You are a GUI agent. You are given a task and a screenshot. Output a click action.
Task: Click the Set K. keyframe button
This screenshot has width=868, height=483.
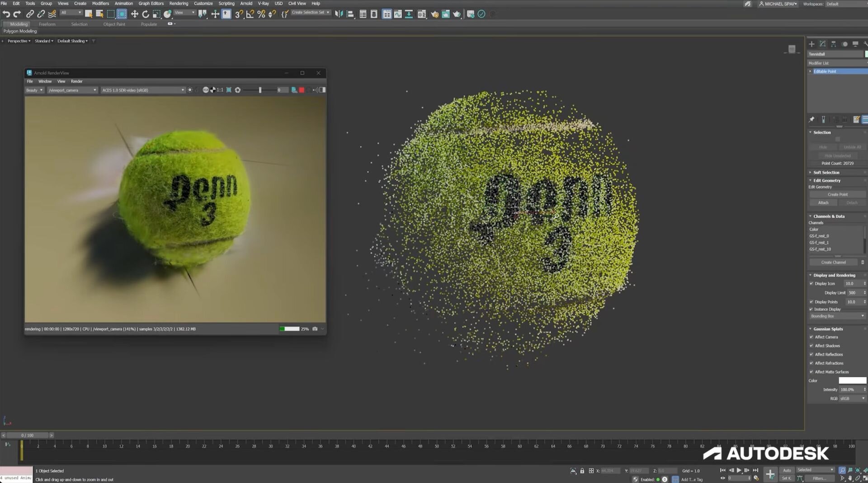(787, 478)
